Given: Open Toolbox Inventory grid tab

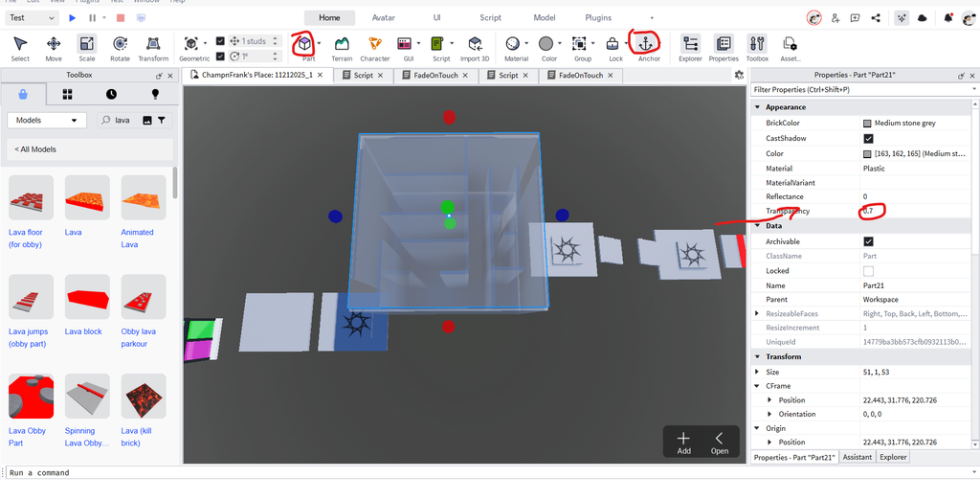Looking at the screenshot, I should pos(68,95).
